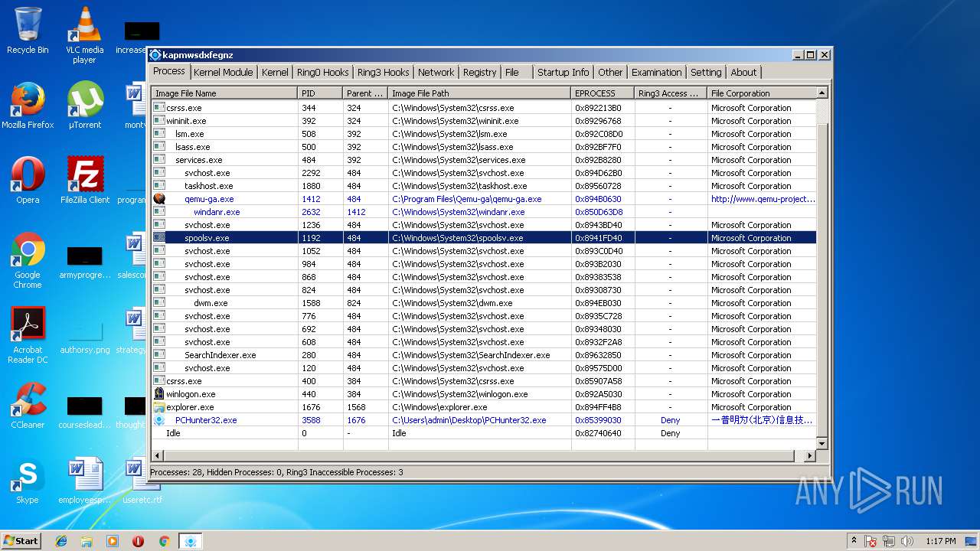Sort by Image File Name column

(x=224, y=93)
